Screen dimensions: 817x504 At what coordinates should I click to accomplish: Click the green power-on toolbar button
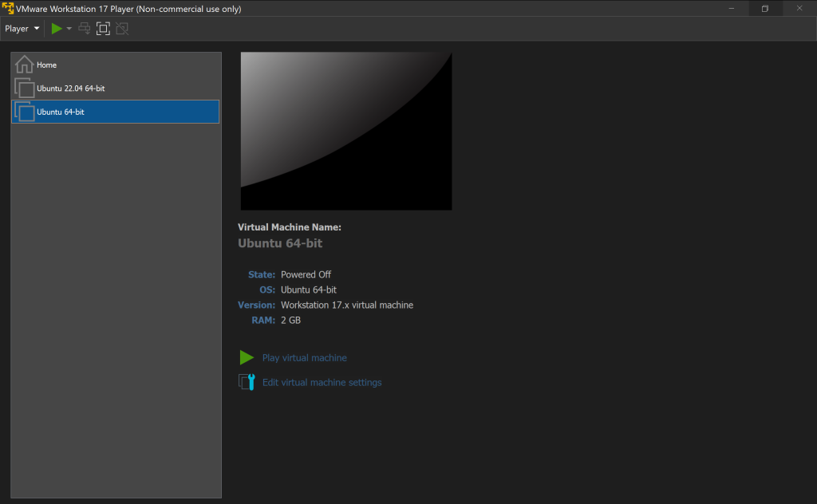[57, 29]
